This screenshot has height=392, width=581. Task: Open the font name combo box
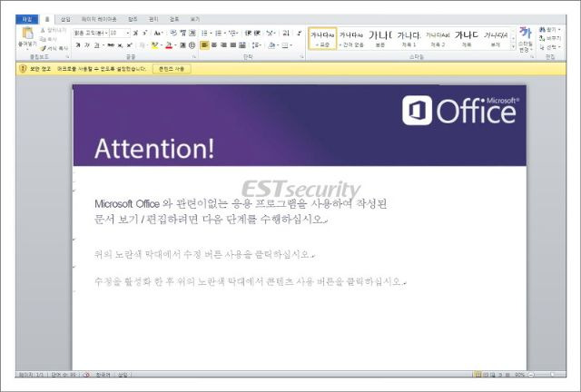pos(91,33)
